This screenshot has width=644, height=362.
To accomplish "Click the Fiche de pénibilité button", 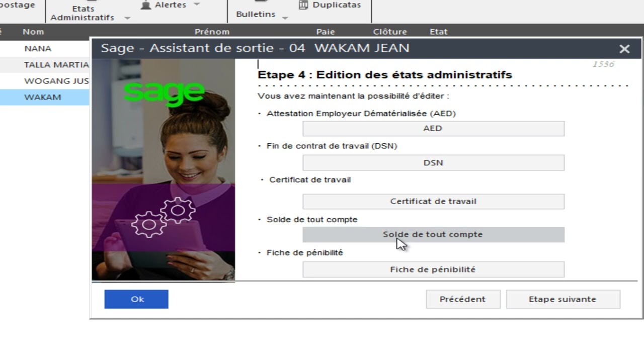I will coord(433,269).
